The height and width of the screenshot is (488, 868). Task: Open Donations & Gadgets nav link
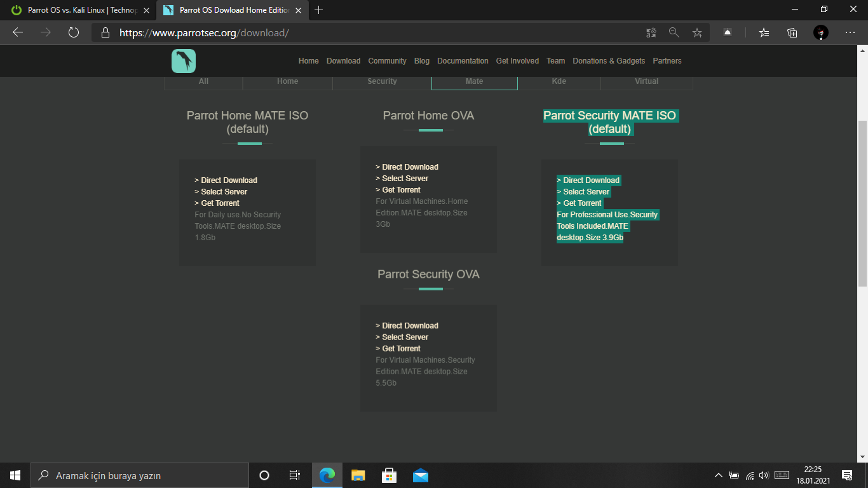(x=609, y=61)
